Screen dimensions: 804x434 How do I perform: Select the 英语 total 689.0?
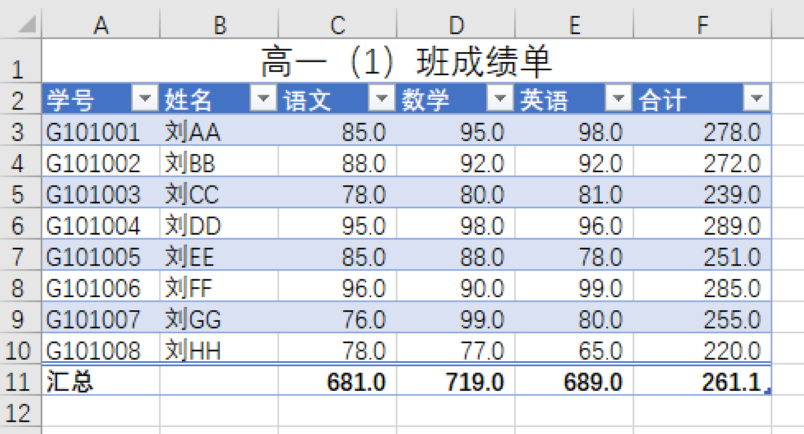click(x=574, y=380)
